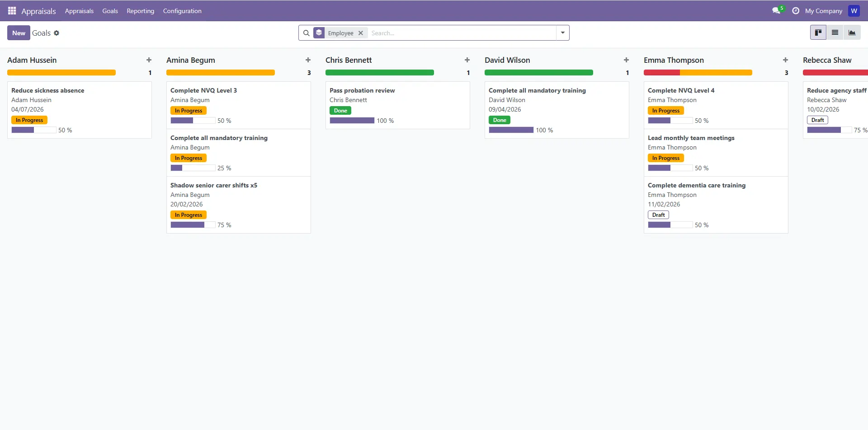The width and height of the screenshot is (868, 430).
Task: Open the user avatar menu
Action: point(854,11)
